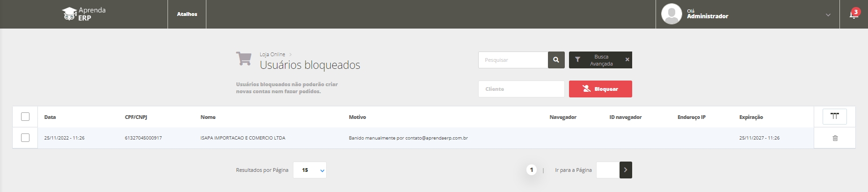868x192 pixels.
Task: Click the shopping cart Loja Online icon
Action: (244, 59)
